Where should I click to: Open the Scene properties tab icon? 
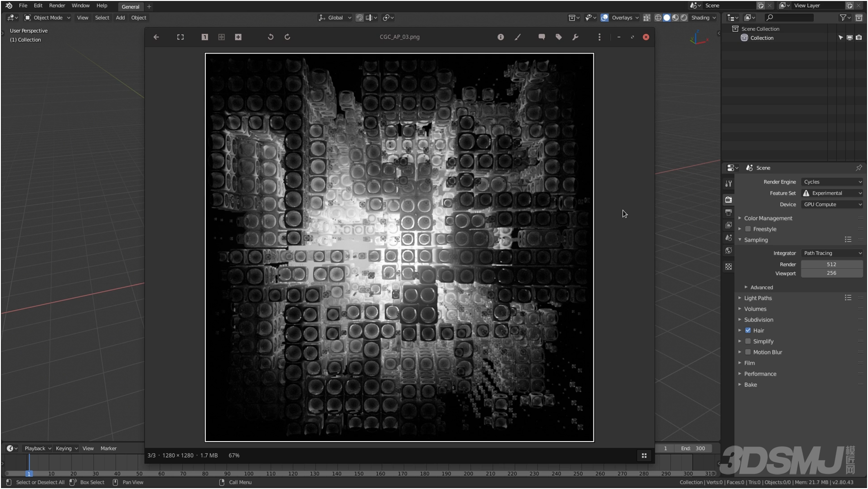coord(728,238)
